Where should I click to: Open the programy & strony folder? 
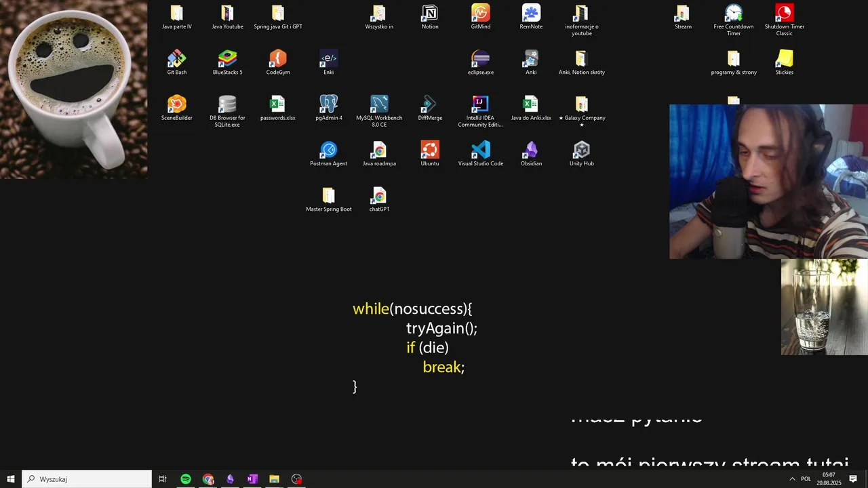click(x=734, y=63)
